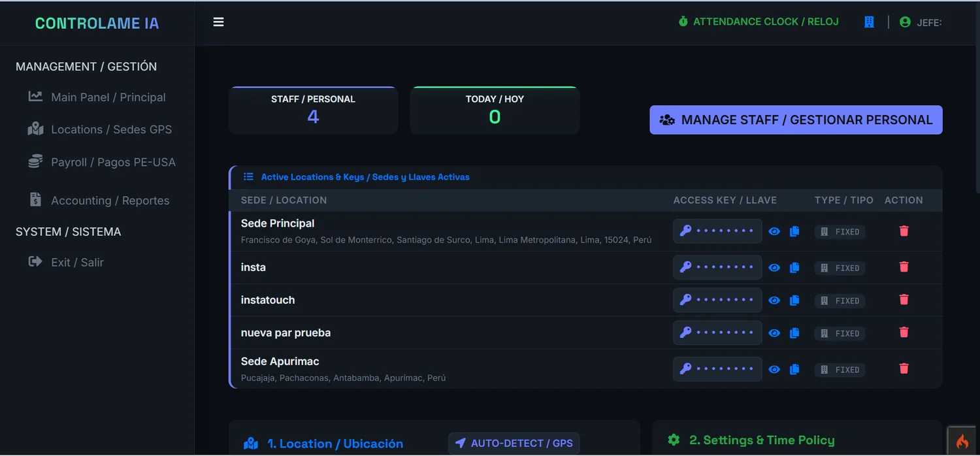Click the Sede Principal location name
The image size is (980, 456).
coord(278,223)
